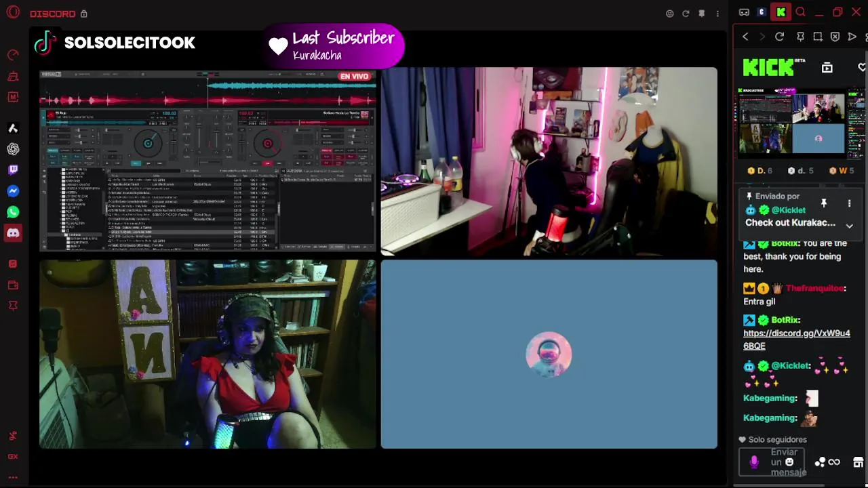
Task: Pin the Discord panel
Action: (x=702, y=14)
